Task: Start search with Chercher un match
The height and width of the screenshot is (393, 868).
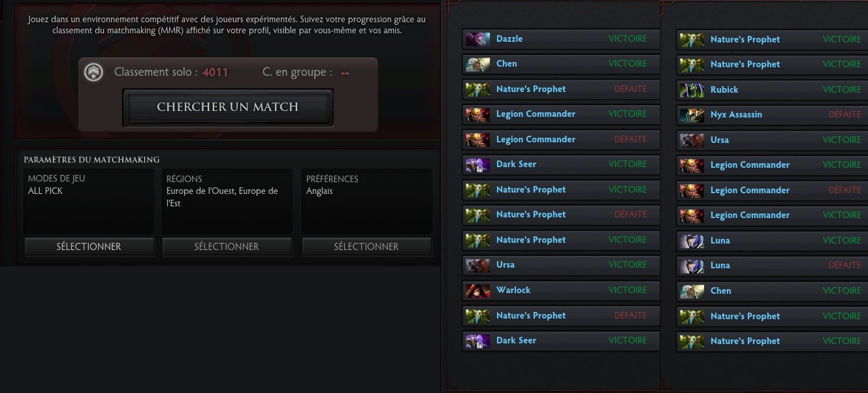Action: click(228, 107)
